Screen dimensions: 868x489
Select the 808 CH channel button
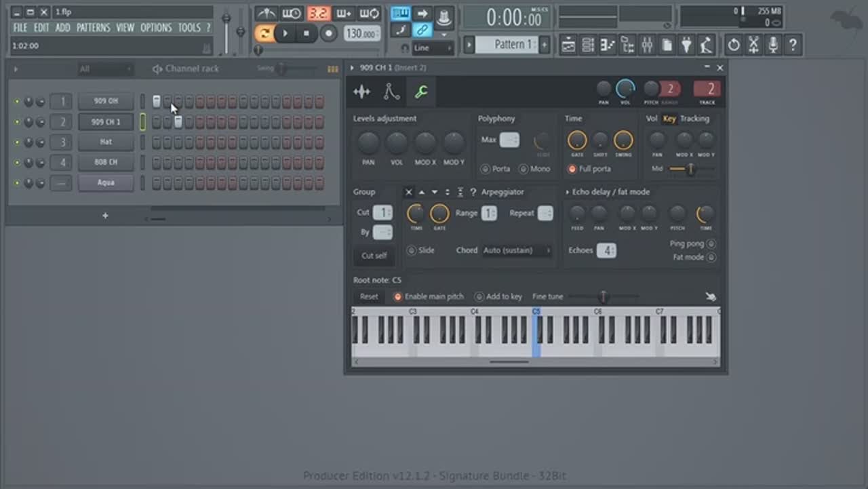click(x=106, y=162)
